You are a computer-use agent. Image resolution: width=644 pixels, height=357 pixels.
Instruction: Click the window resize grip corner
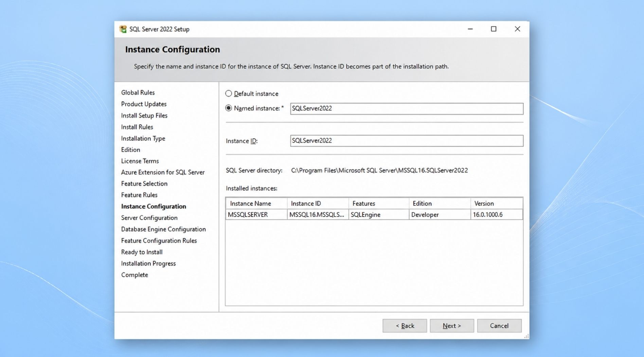click(526, 336)
